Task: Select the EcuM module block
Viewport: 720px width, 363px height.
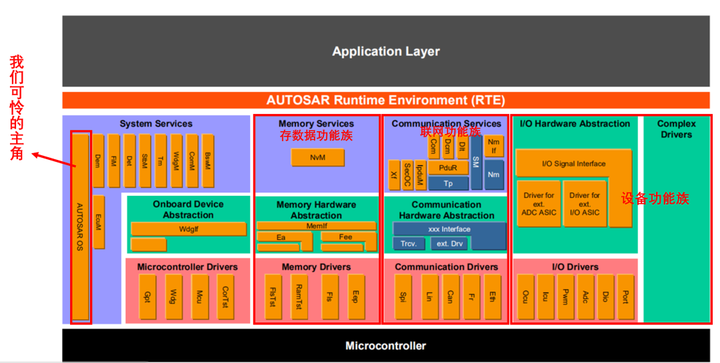Action: 98,222
